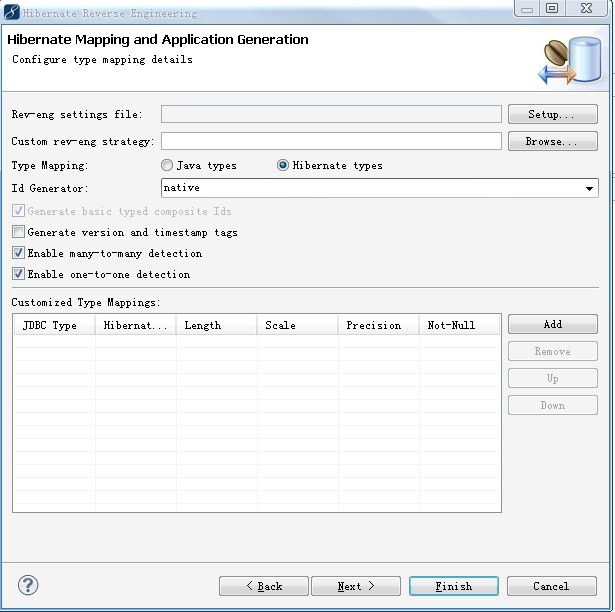Focus the Custom rev-eng strategy field
This screenshot has width=615, height=612.
coord(331,141)
